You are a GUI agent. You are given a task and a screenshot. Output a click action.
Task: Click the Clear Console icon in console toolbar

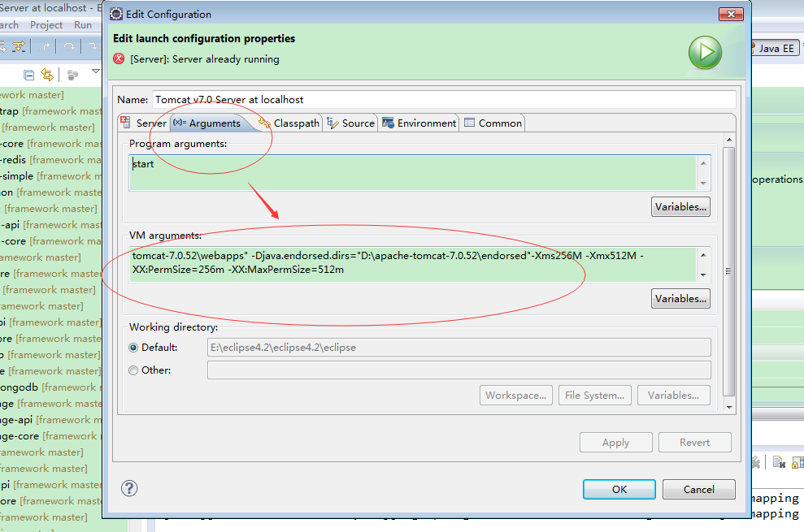[x=779, y=462]
